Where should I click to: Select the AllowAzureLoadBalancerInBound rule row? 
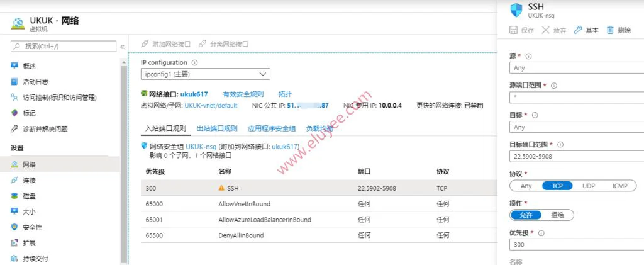[x=319, y=220]
